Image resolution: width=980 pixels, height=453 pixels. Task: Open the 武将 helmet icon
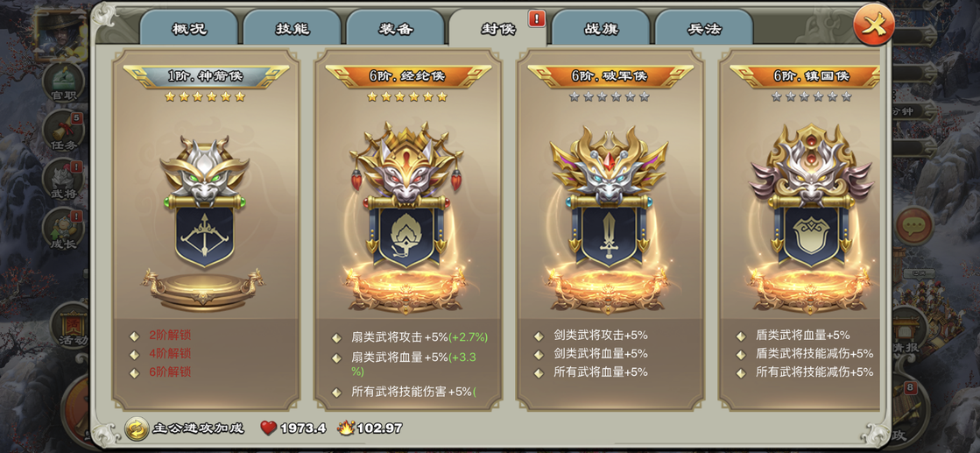[64, 180]
